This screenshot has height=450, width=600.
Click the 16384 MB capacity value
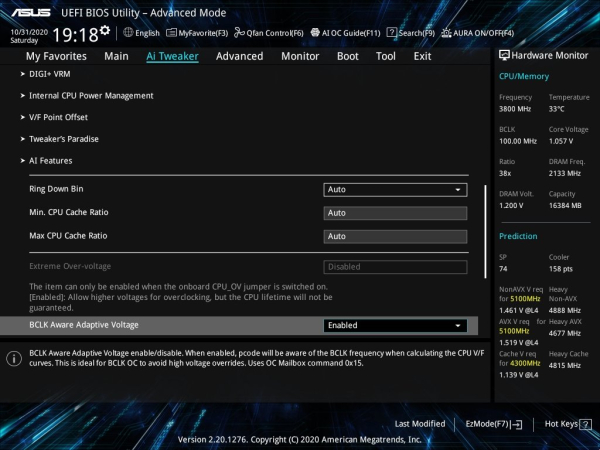coord(565,206)
